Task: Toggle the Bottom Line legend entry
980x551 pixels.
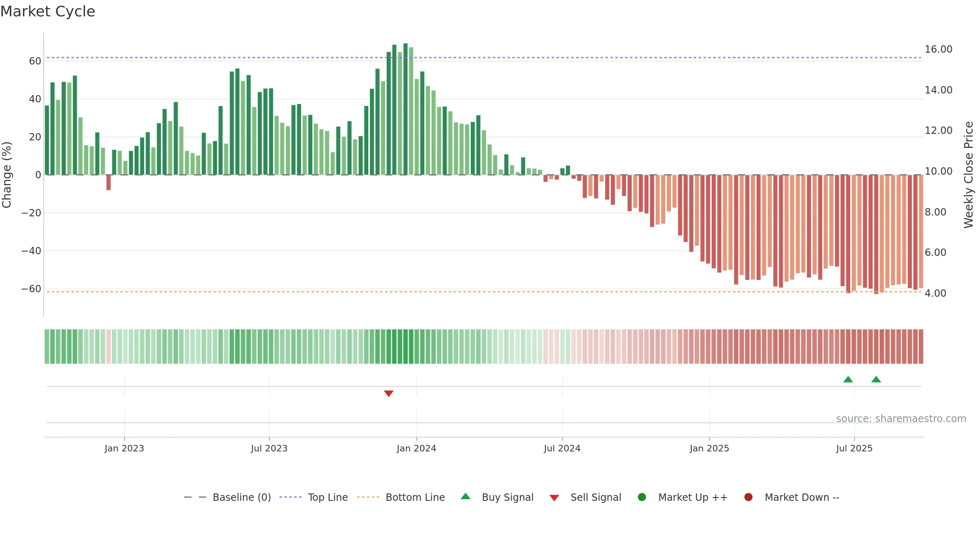Action: click(x=401, y=497)
